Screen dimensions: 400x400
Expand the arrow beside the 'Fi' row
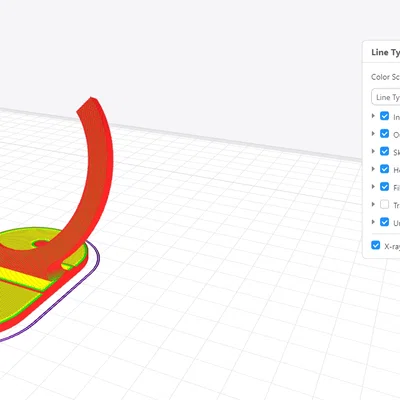pos(373,187)
